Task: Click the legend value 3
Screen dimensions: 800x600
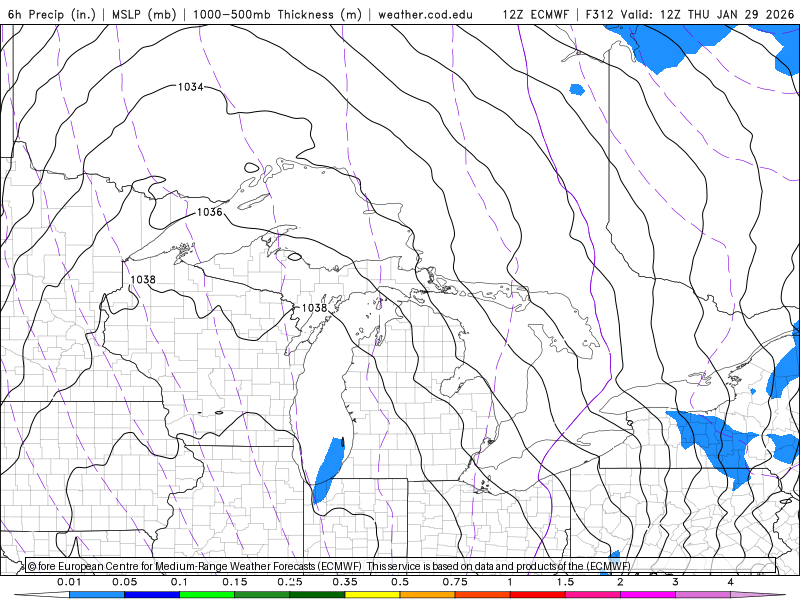Action: tap(675, 582)
